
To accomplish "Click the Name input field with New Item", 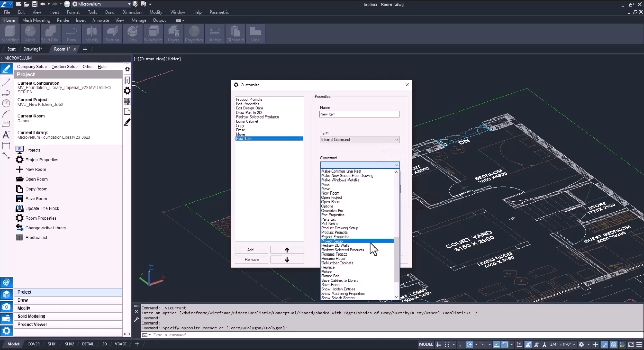I will coord(359,114).
